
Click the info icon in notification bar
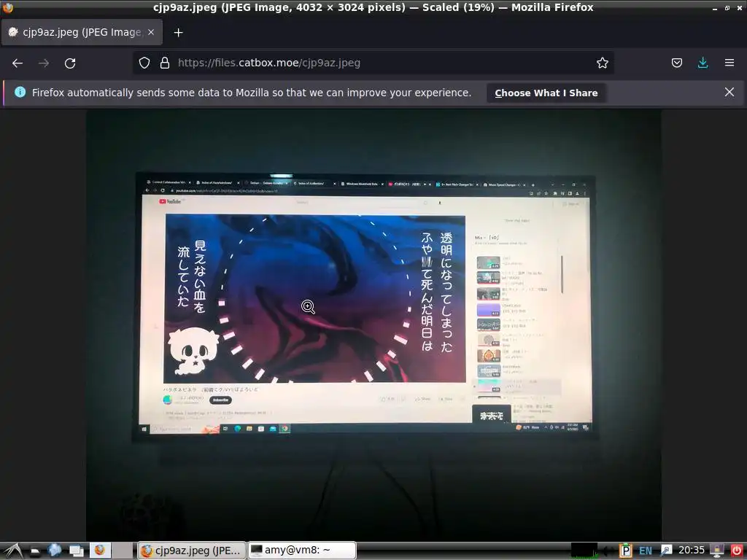point(20,92)
